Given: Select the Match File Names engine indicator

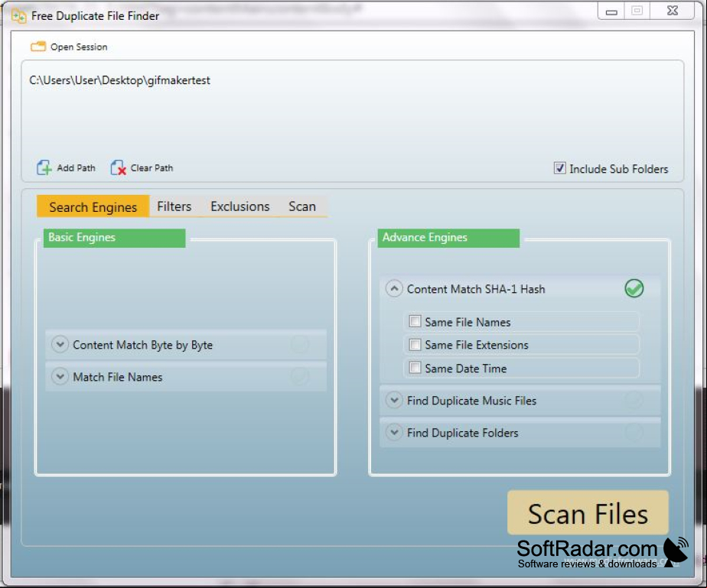Looking at the screenshot, I should 299,376.
